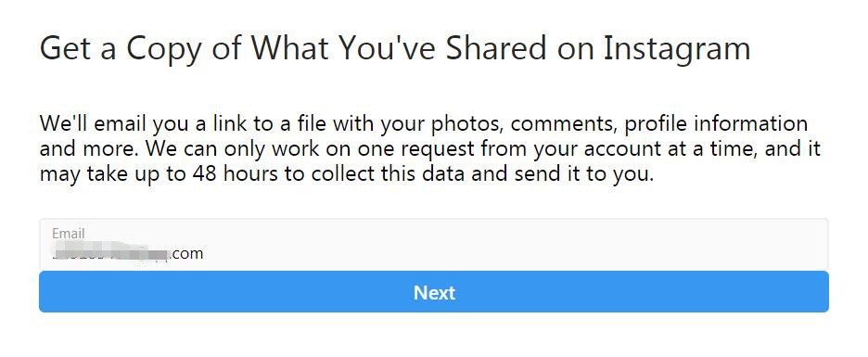868x357 pixels.
Task: Click the words 'profile information' in the description
Action: (x=716, y=124)
